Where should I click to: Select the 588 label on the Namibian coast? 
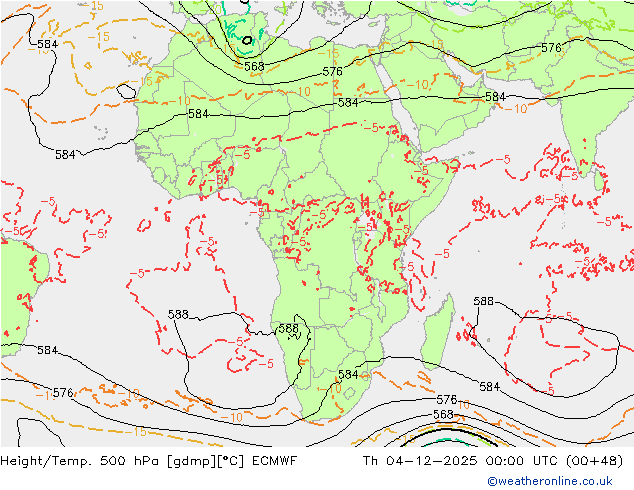[x=289, y=328]
